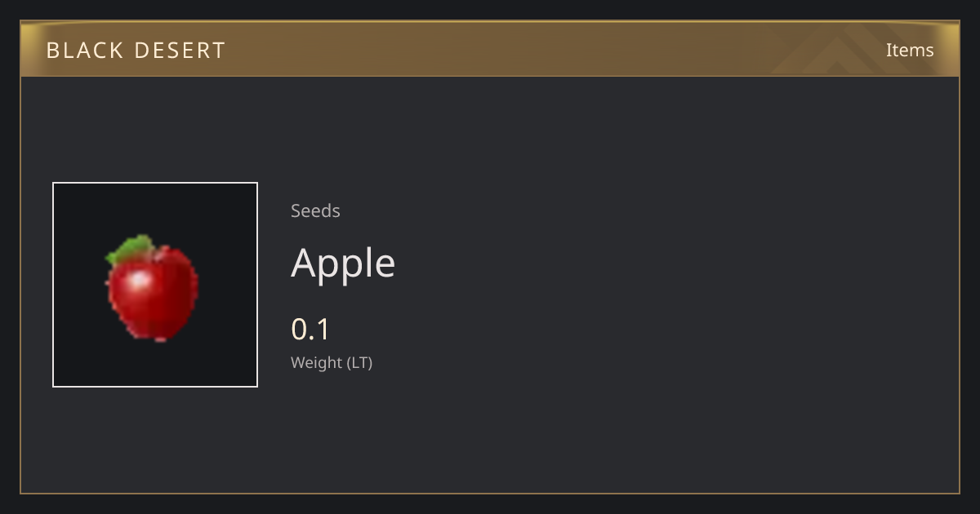Select the Seeds category label
980x514 pixels.
[x=315, y=210]
